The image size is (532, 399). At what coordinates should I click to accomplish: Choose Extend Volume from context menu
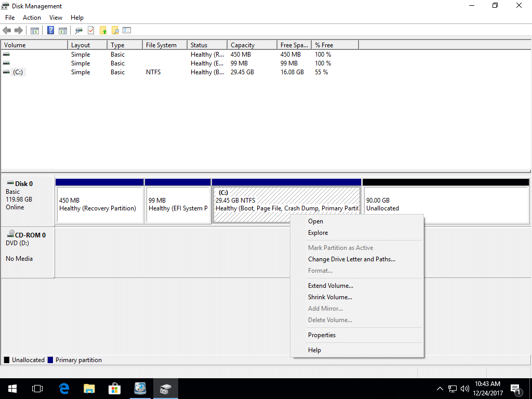[357, 286]
